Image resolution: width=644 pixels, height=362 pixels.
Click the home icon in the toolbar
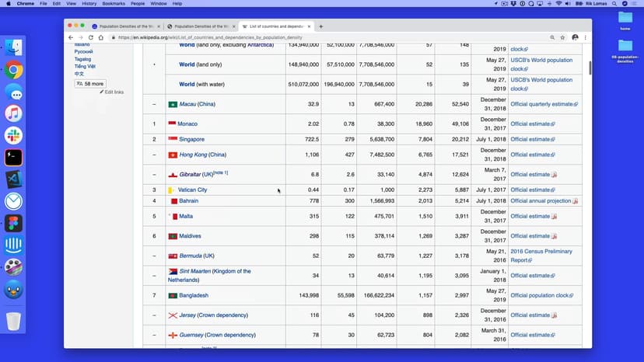click(x=101, y=37)
